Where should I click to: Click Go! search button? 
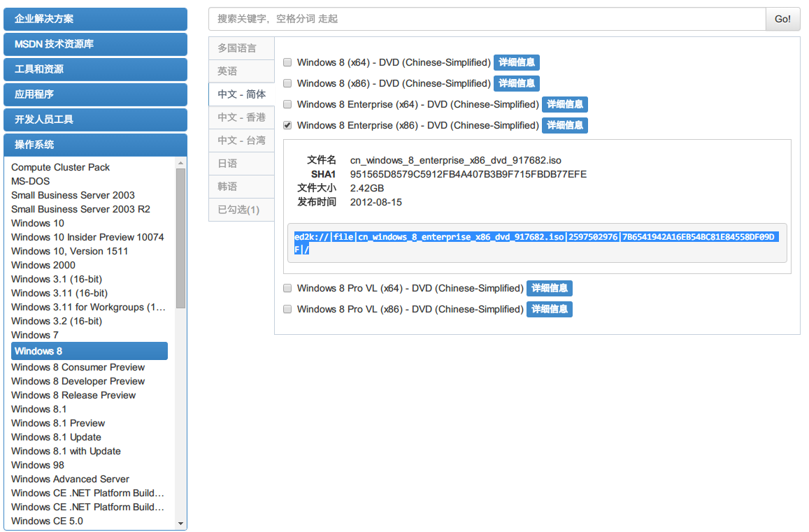782,19
